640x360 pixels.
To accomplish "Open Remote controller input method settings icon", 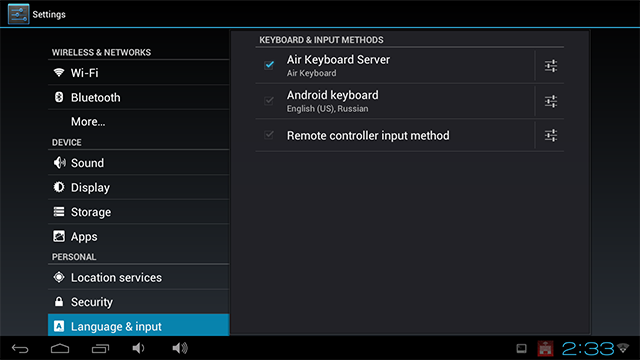I will tap(551, 135).
